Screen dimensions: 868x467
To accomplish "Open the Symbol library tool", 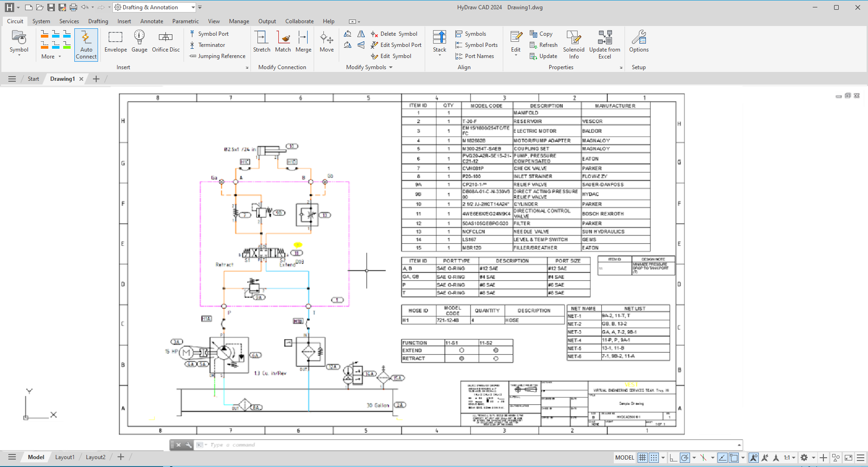I will tap(19, 42).
